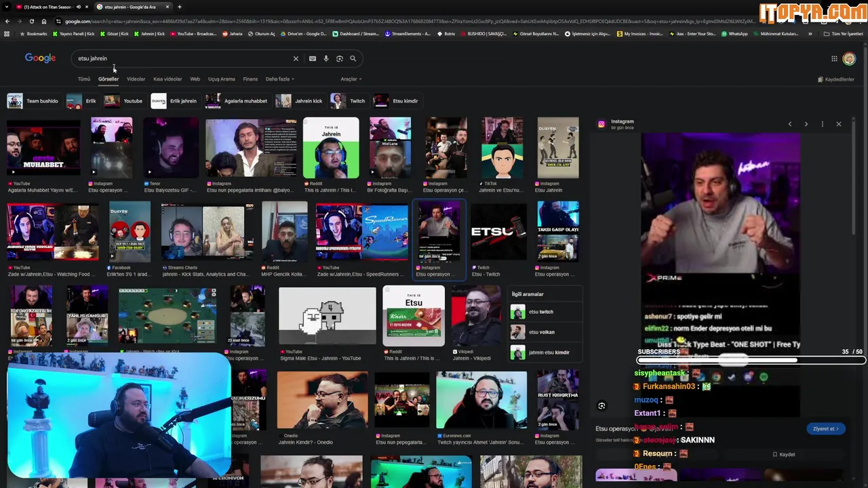Open YouTube Broadcast bookmark
Viewport: 868px width, 488px height.
tap(193, 34)
